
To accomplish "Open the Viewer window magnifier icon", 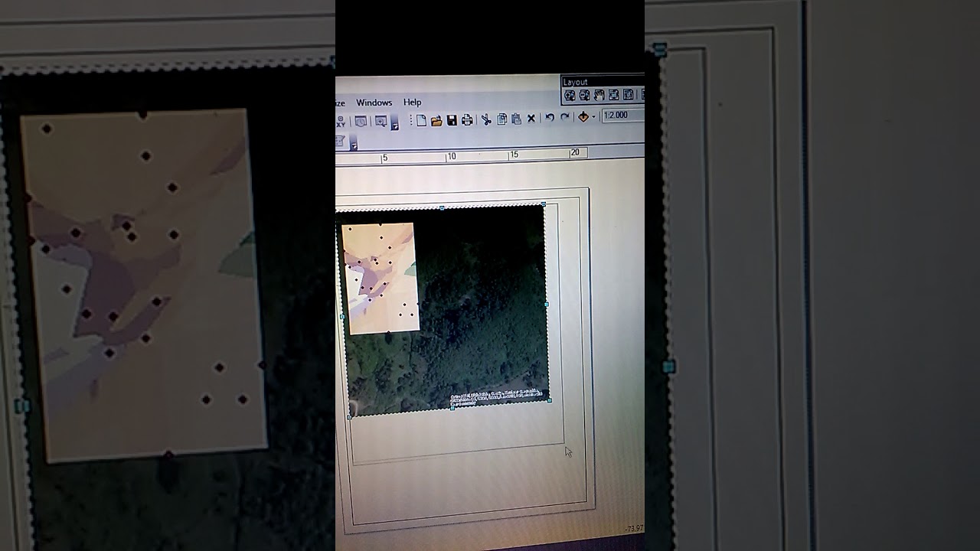I will click(x=381, y=122).
